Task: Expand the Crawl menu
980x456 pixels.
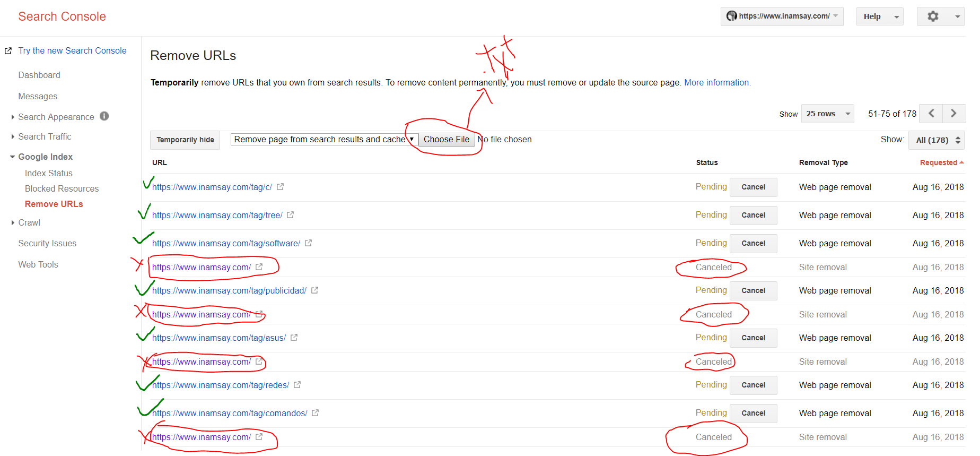Action: point(13,223)
